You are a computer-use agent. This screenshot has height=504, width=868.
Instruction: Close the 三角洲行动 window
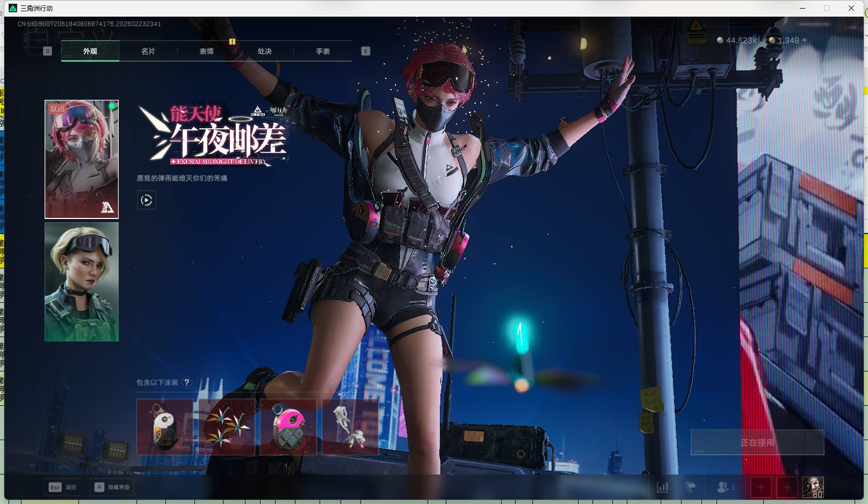(x=851, y=8)
